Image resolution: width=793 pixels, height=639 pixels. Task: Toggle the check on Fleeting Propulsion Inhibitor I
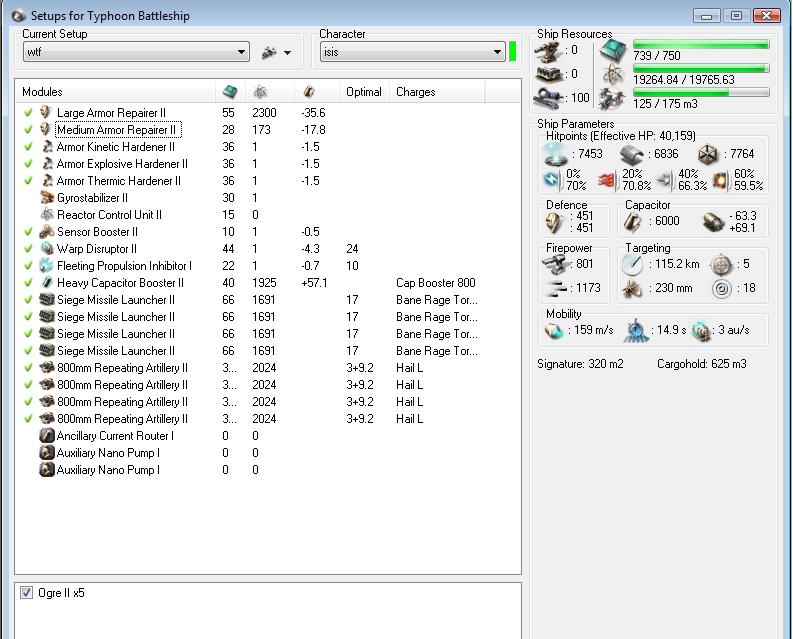tap(28, 266)
